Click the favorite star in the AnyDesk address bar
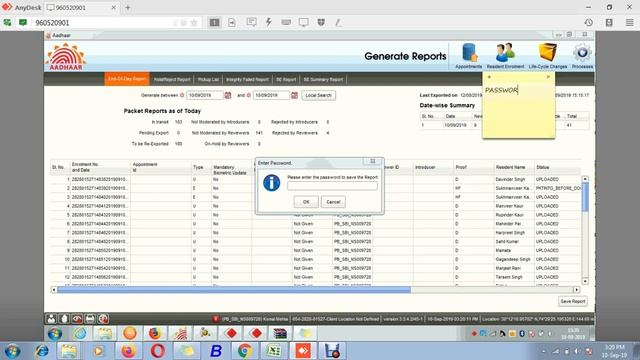Screen dimensions: 640x360 click(194, 22)
